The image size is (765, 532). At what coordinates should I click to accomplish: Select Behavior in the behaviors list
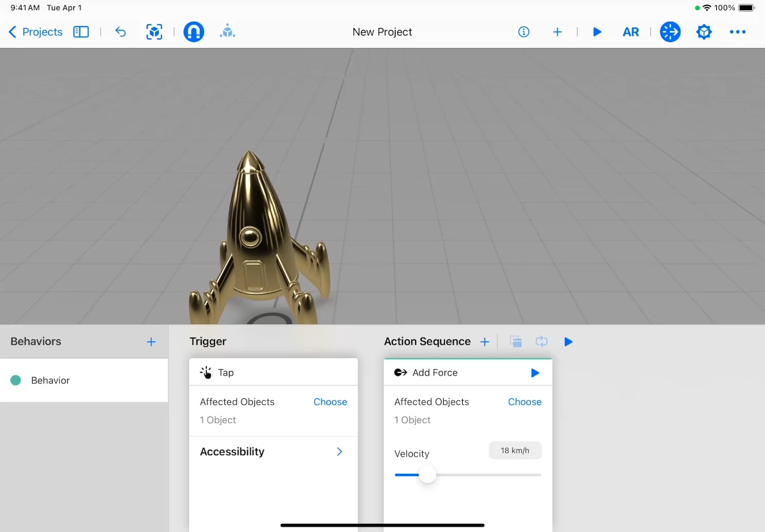51,380
